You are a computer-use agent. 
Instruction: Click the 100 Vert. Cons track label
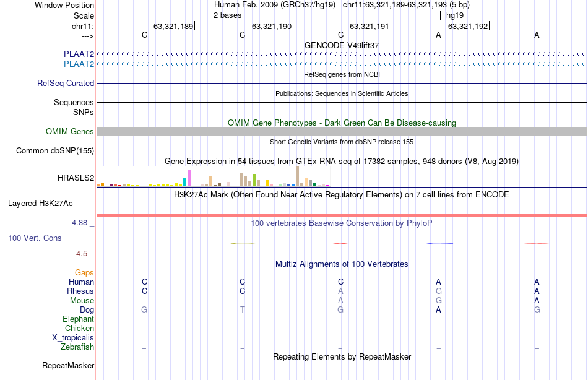point(35,238)
